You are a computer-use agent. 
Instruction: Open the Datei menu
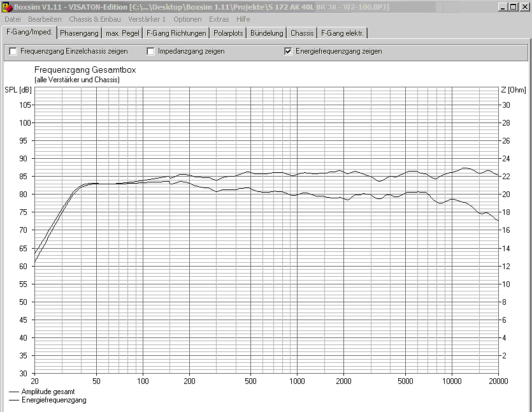[x=13, y=19]
